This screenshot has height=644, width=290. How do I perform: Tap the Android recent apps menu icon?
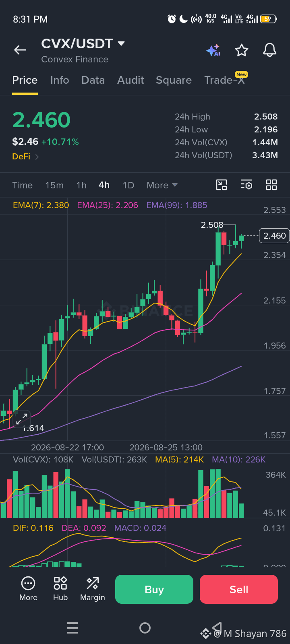pos(72,628)
